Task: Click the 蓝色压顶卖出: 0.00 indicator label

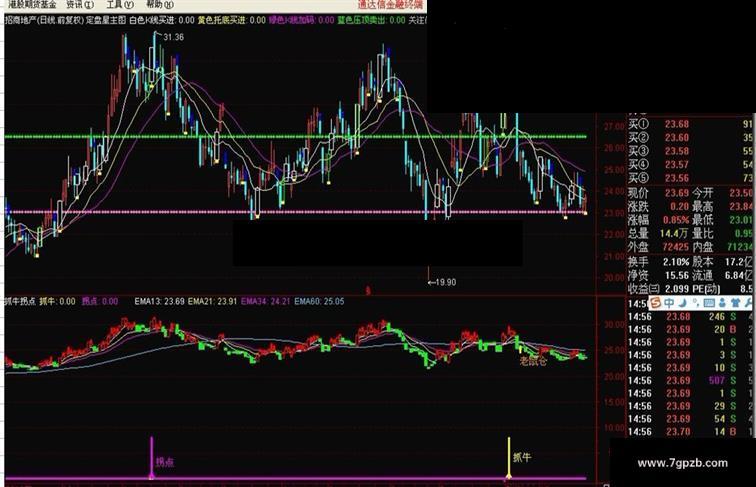Action: (x=371, y=20)
